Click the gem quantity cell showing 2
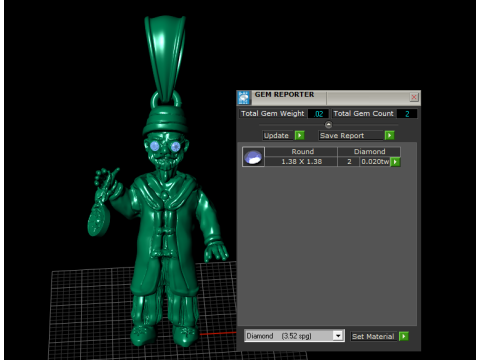Viewport: 480px width, 360px height. click(x=349, y=162)
